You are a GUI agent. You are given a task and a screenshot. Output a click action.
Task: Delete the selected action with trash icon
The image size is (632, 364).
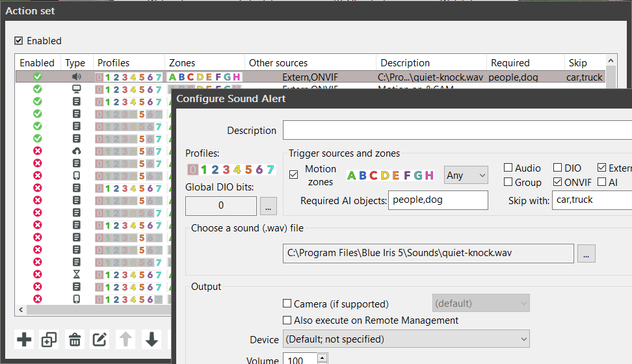coord(75,339)
